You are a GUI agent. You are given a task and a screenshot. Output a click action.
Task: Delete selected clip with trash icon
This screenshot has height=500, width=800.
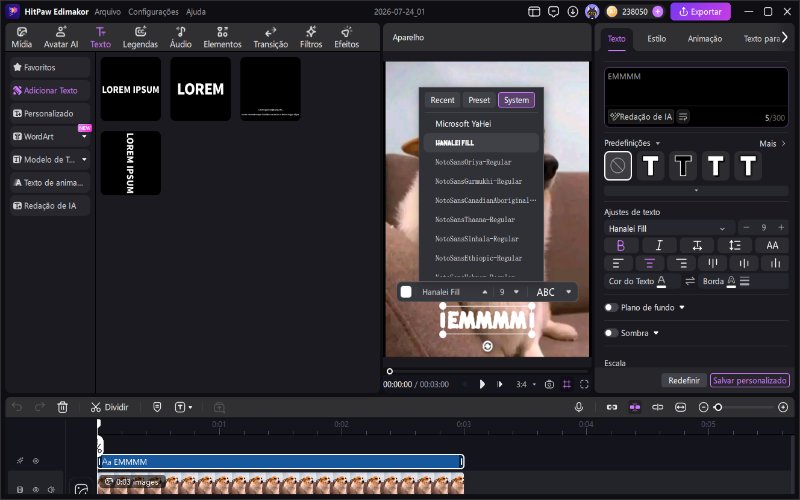click(x=62, y=407)
